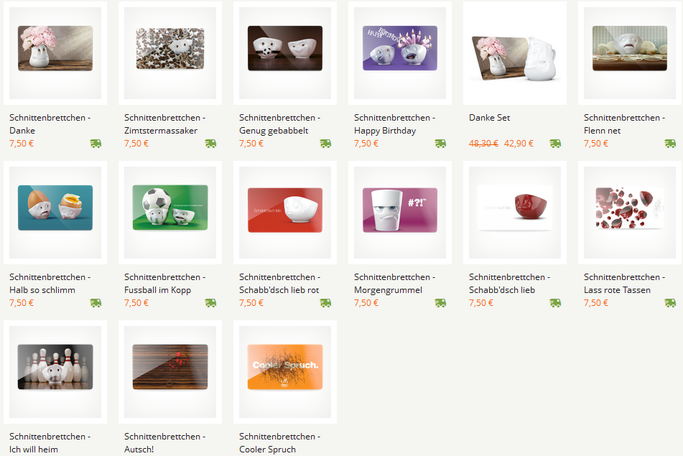Click shipping icon for Halb so schlimm
This screenshot has height=456, width=683.
96,303
